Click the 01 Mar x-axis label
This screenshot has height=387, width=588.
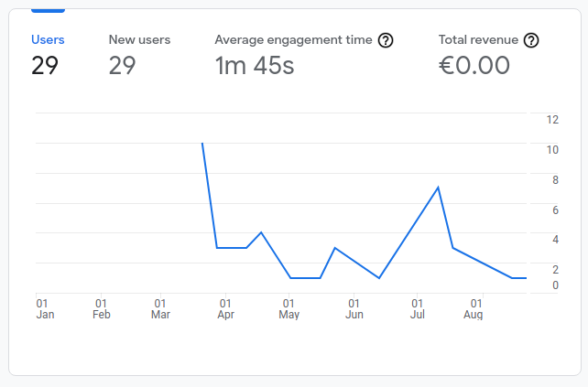click(x=160, y=309)
